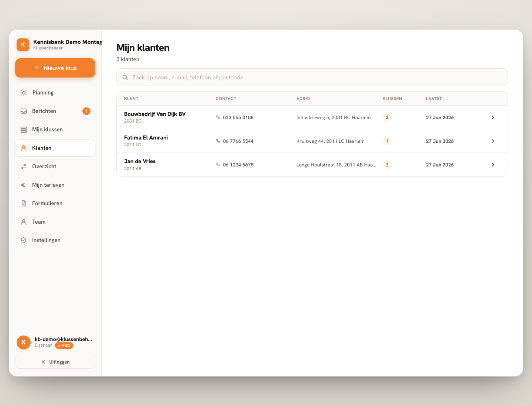This screenshot has width=532, height=406.
Task: Click the 3 klanten count text
Action: tap(128, 59)
